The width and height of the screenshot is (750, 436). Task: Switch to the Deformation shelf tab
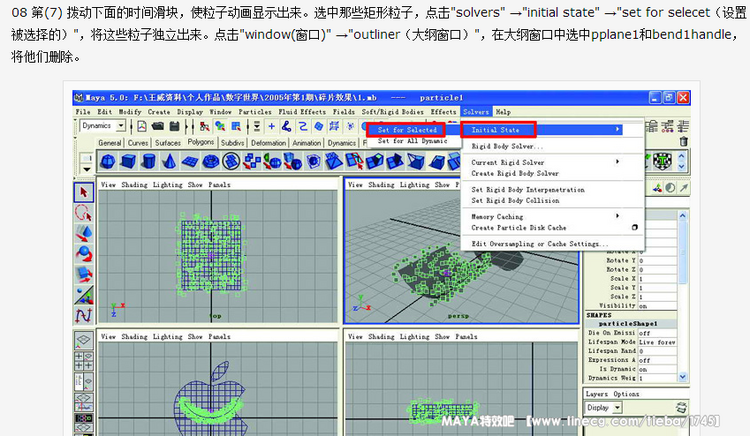pos(268,143)
